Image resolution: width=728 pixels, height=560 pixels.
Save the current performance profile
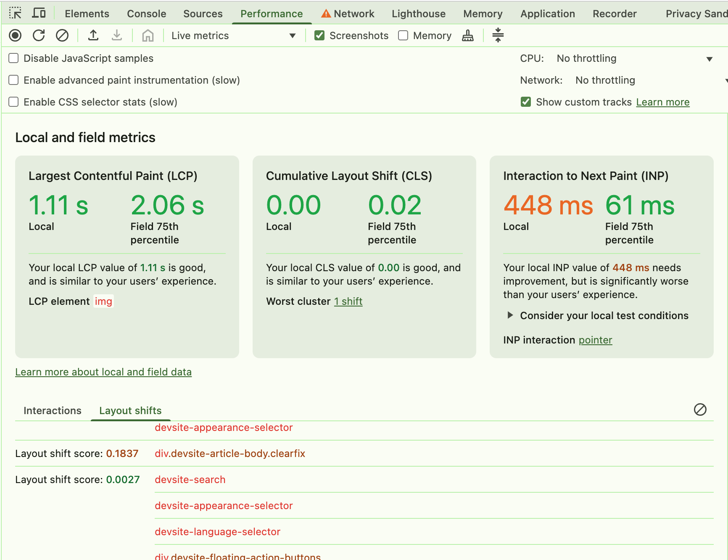[117, 35]
